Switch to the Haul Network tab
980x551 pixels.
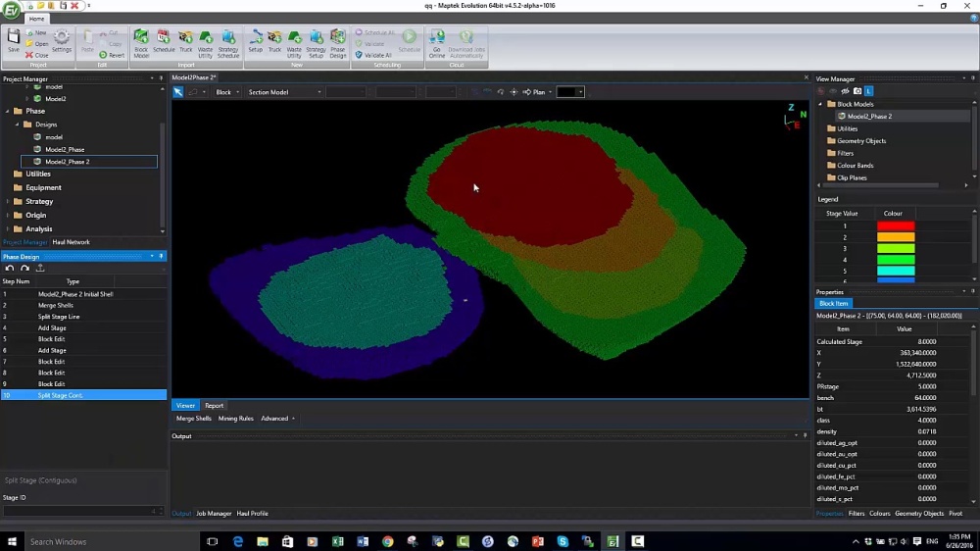click(x=71, y=242)
